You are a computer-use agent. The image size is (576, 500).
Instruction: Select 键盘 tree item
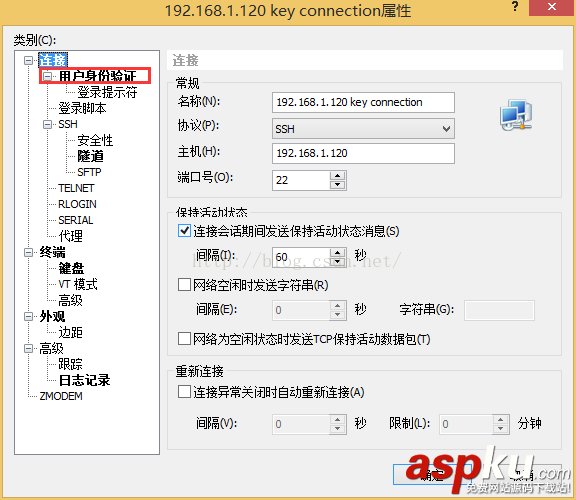click(71, 268)
